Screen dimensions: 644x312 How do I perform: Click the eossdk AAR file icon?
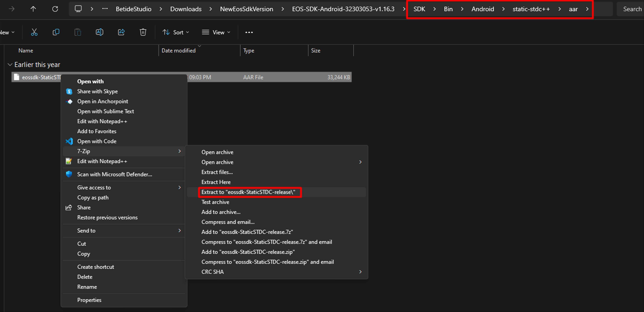click(x=16, y=77)
